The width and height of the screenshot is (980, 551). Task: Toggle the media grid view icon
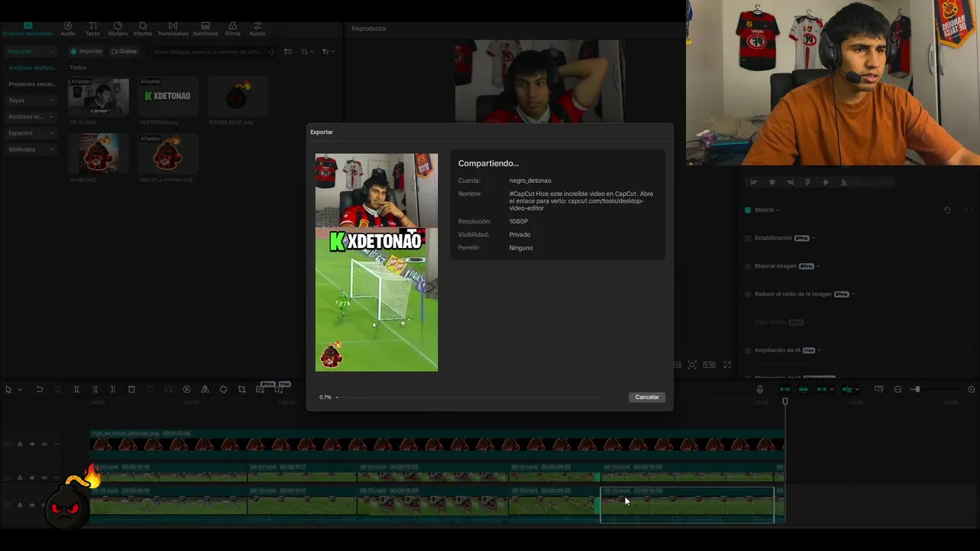click(288, 51)
